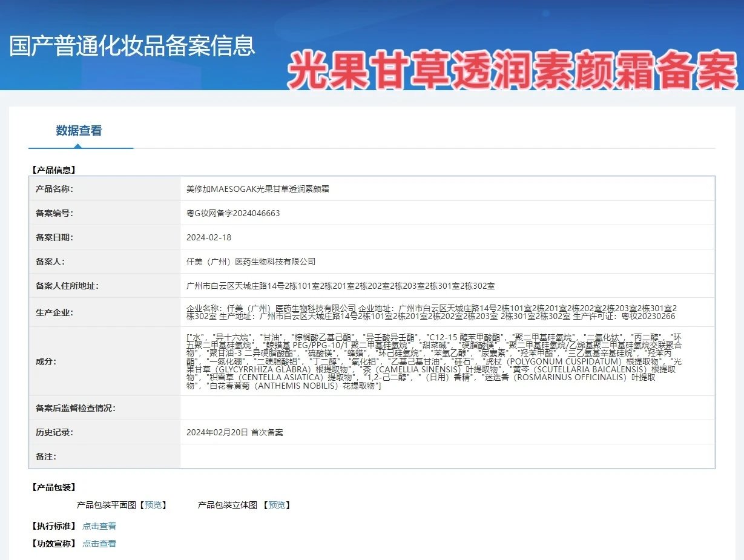744x560 pixels.
Task: Click the 【产品包装】 section heading
Action: 53,487
